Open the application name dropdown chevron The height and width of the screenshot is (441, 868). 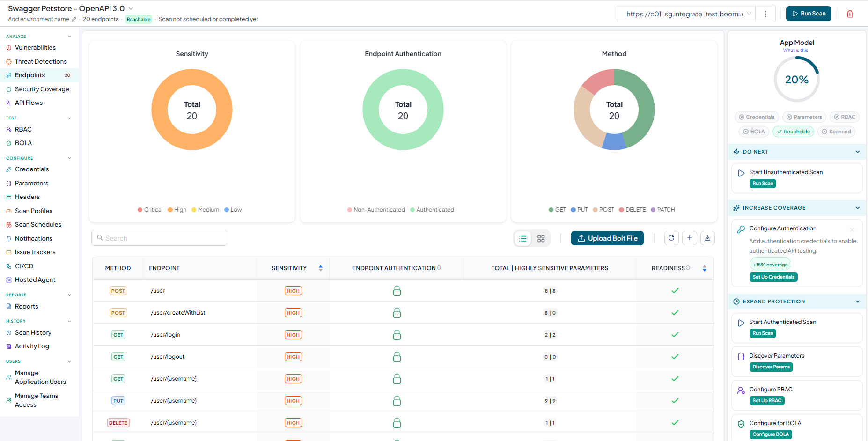(131, 8)
